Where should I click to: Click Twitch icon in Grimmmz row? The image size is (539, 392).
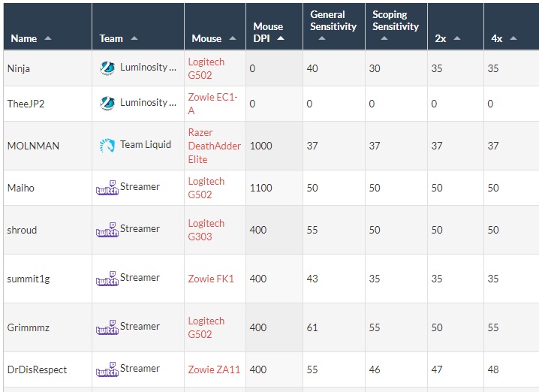point(107,327)
